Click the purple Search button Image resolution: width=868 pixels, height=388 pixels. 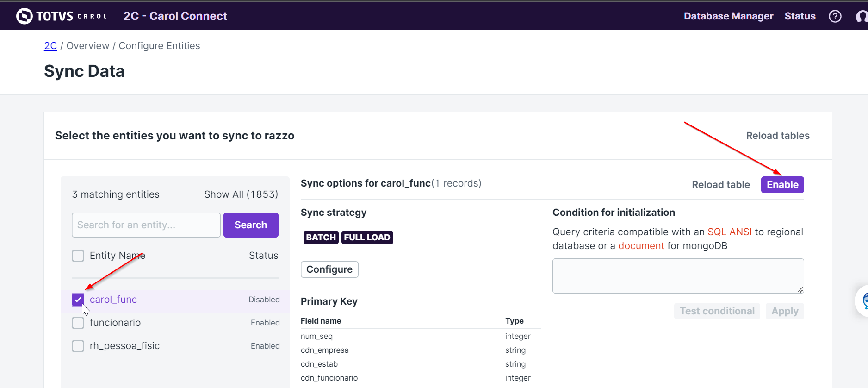251,225
